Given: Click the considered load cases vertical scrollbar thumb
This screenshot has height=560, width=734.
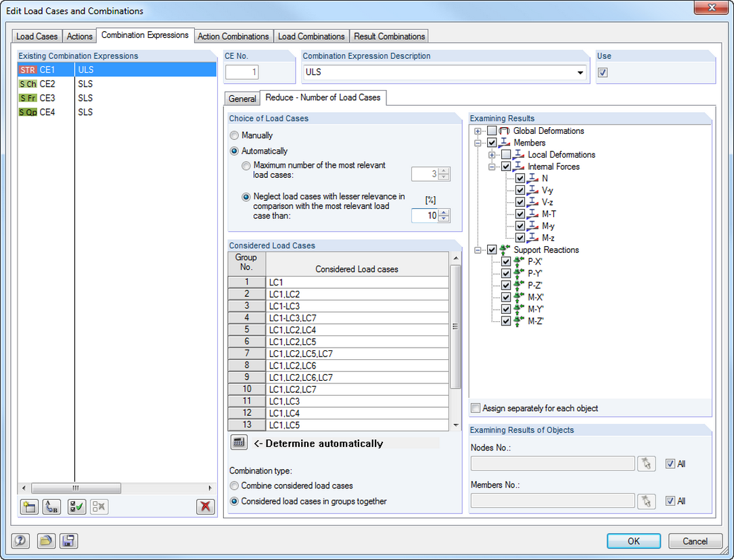Looking at the screenshot, I should (x=455, y=327).
